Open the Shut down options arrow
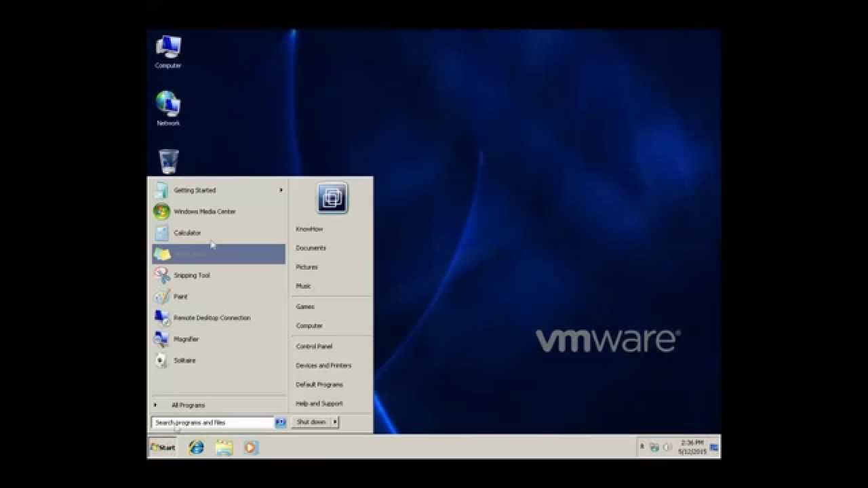Viewport: 868px width, 488px height. pyautogui.click(x=335, y=422)
